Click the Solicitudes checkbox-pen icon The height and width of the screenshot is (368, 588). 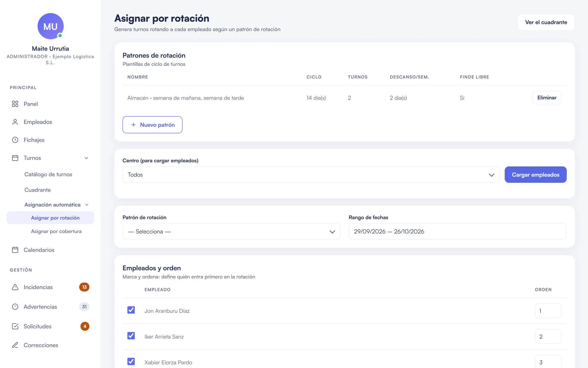pos(15,326)
